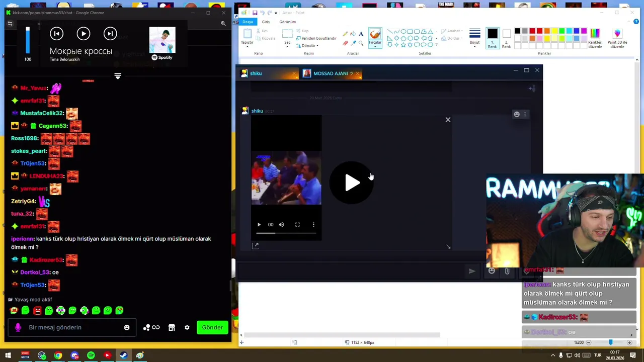The image size is (644, 362).
Task: Close the expanded video preview
Action: coord(448,120)
